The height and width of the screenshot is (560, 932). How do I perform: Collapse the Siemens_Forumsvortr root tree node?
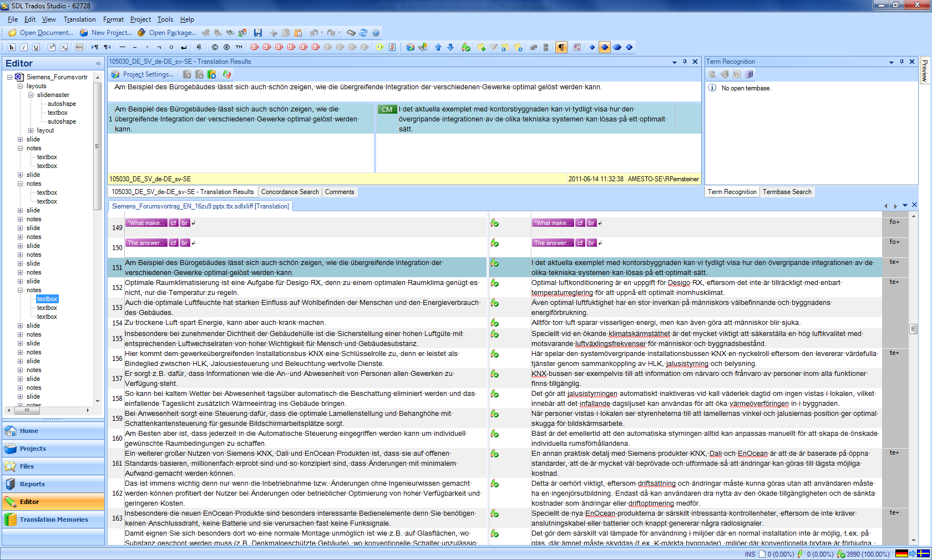tap(9, 77)
